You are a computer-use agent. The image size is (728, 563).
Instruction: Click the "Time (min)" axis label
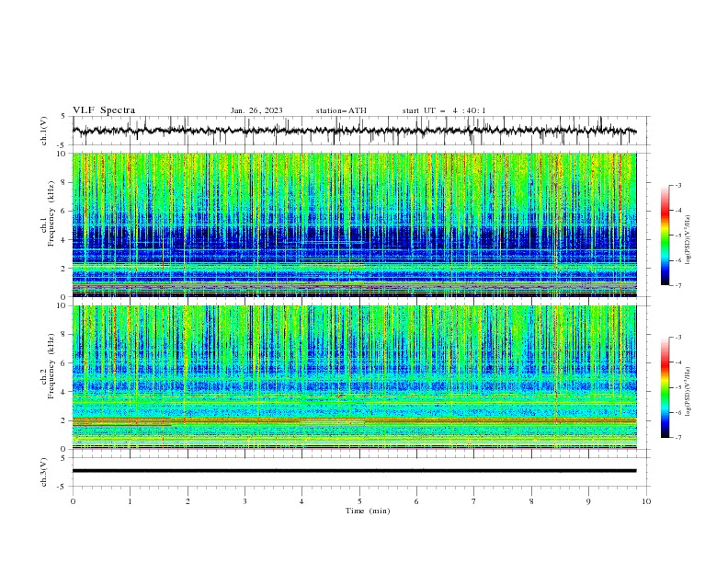point(368,511)
